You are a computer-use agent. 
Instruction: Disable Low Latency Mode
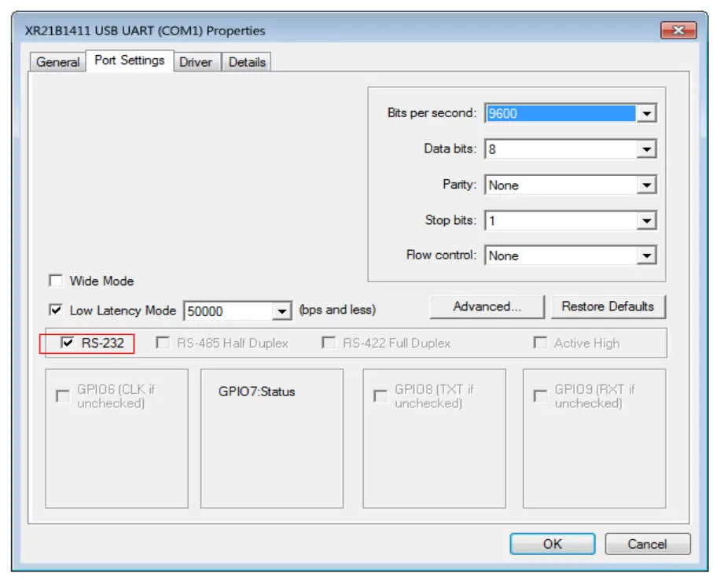(x=55, y=311)
